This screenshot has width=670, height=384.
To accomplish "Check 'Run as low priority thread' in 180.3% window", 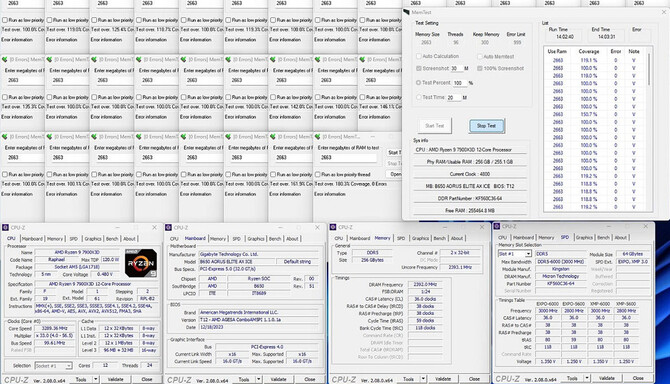I will pyautogui.click(x=317, y=174).
